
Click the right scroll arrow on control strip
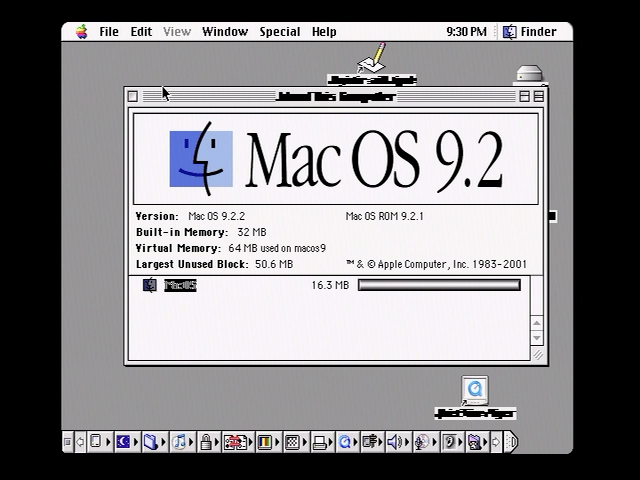click(x=496, y=442)
